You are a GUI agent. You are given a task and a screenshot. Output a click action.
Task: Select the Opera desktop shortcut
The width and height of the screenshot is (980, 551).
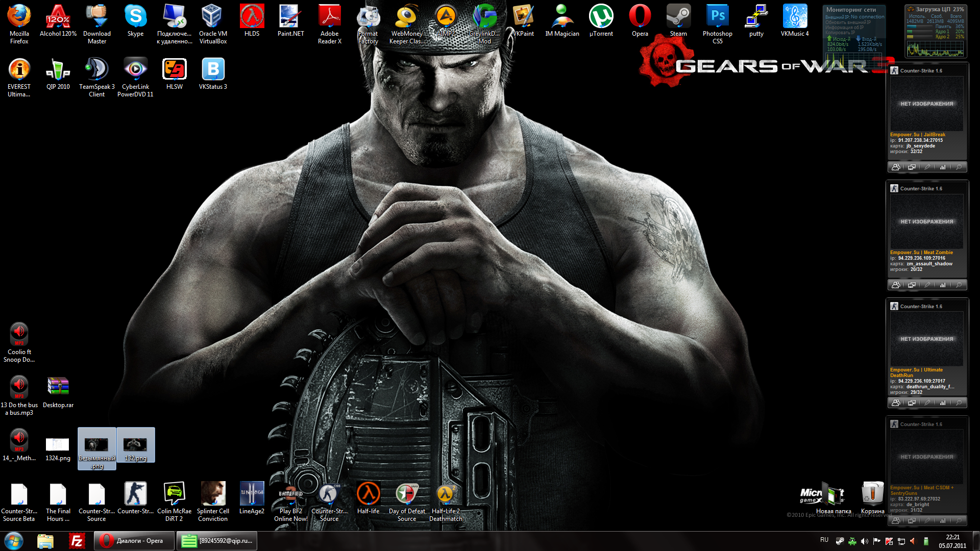click(x=640, y=21)
